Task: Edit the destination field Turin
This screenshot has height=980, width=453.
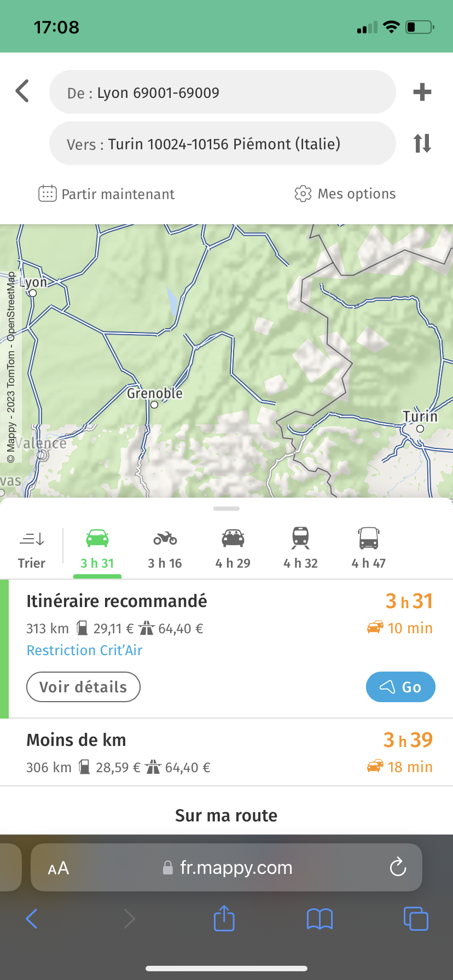Action: click(x=222, y=144)
